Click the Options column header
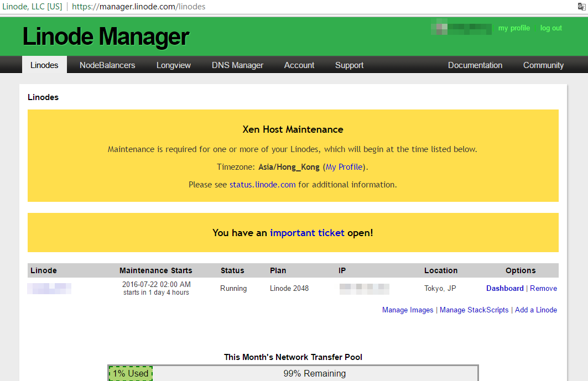The height and width of the screenshot is (381, 588). pos(521,270)
